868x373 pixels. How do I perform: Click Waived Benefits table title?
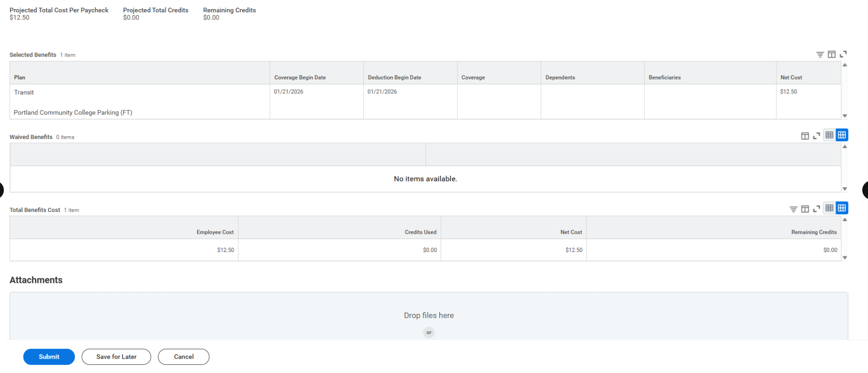(31, 137)
